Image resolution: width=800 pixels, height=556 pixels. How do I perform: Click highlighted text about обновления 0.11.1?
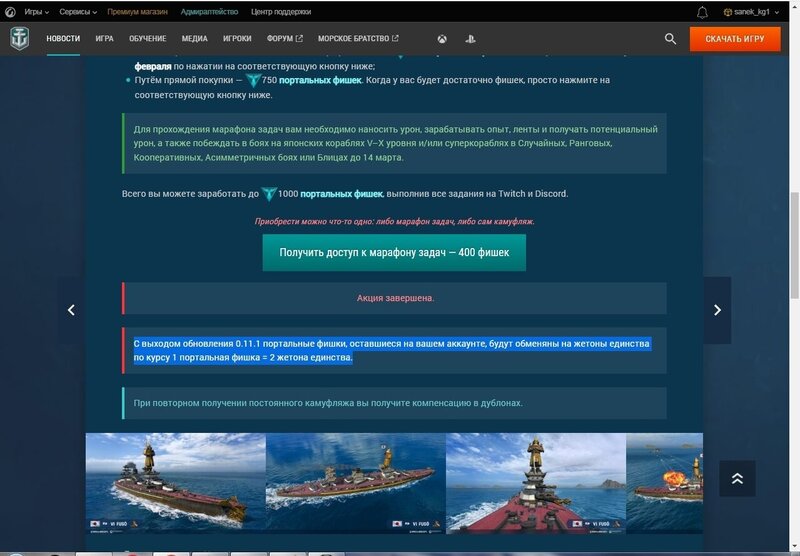[x=391, y=350]
